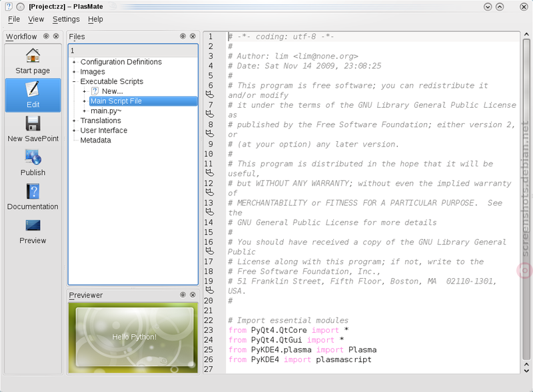
Task: Click the title bar window menu circle
Action: pyautogui.click(x=21, y=7)
